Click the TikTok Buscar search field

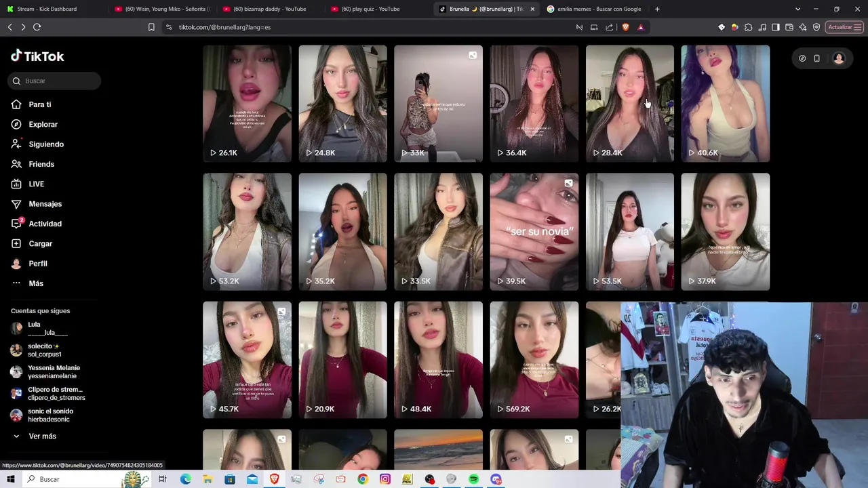[x=56, y=81]
